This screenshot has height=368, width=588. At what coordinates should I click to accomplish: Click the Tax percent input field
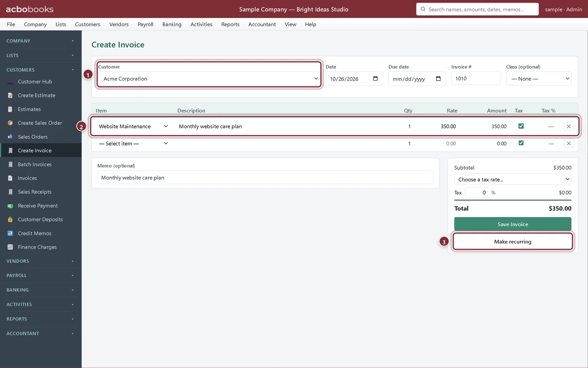tap(477, 193)
